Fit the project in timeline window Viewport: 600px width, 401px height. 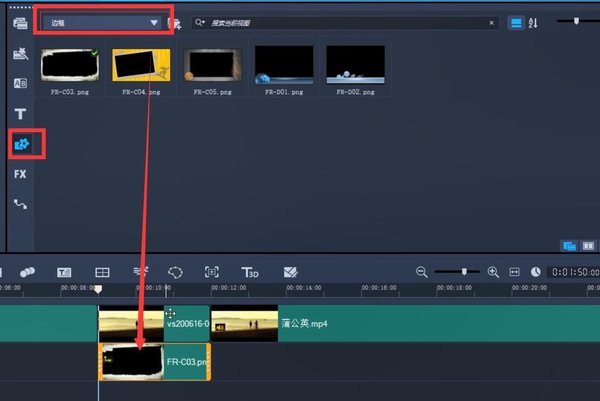pos(514,271)
